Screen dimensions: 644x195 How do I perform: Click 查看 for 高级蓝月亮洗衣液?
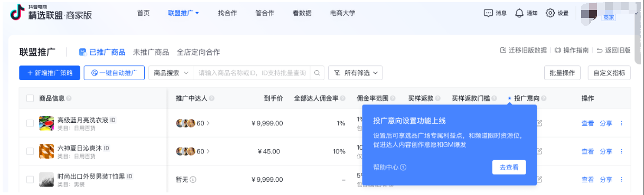point(587,123)
